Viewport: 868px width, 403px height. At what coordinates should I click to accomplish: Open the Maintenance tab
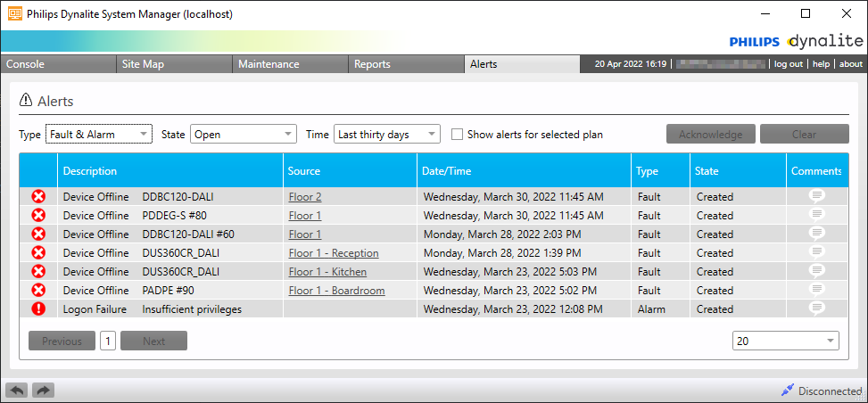point(269,64)
